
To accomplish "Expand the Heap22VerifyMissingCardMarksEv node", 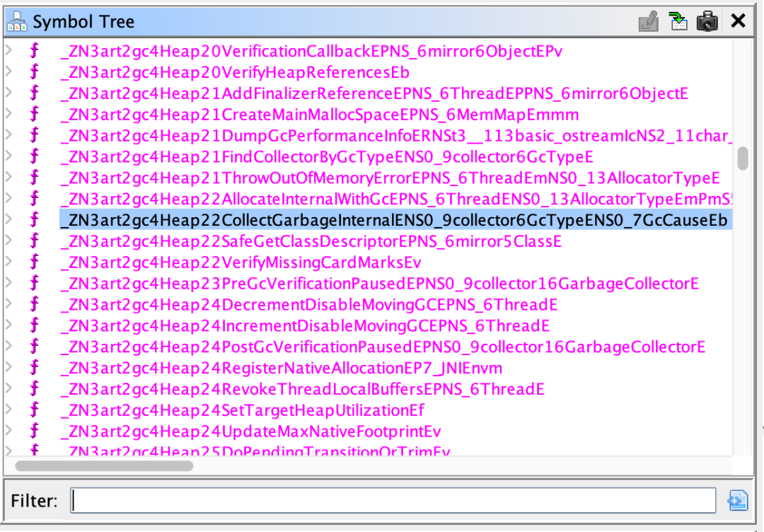I will pyautogui.click(x=8, y=260).
